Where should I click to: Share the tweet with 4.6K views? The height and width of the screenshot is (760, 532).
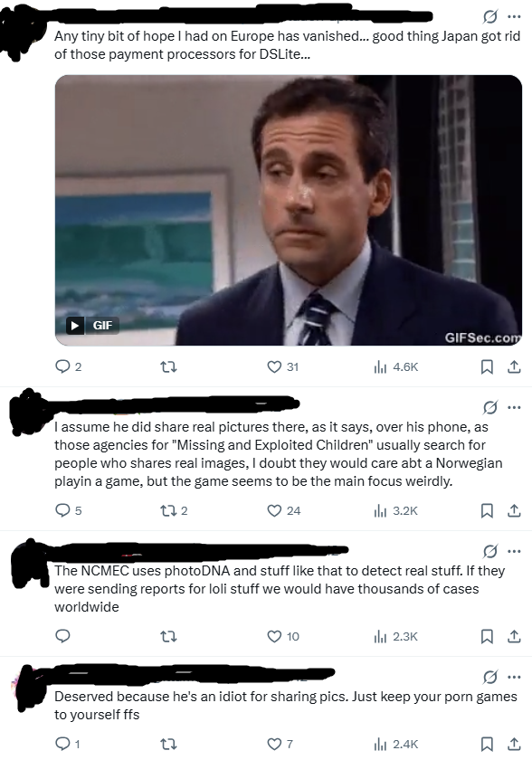pos(514,367)
